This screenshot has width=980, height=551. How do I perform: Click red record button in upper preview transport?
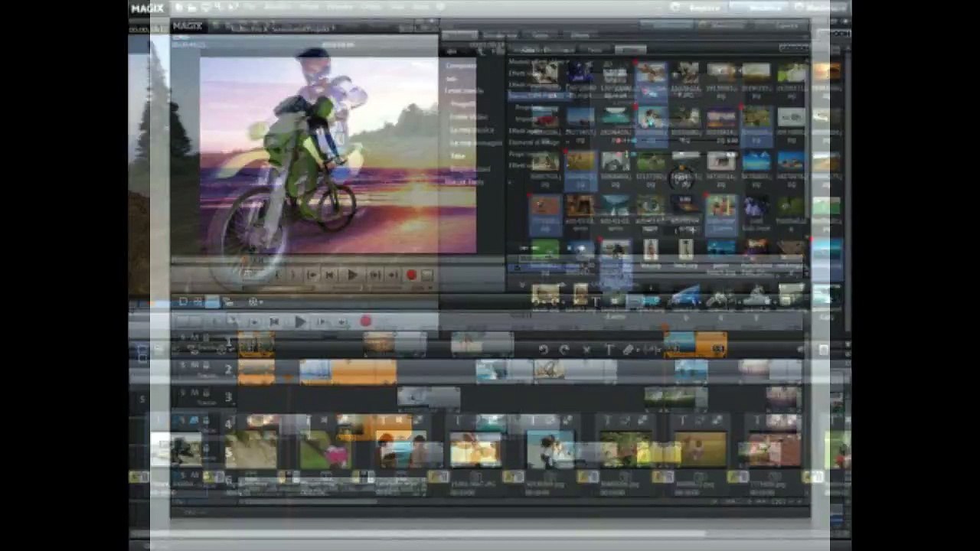411,275
